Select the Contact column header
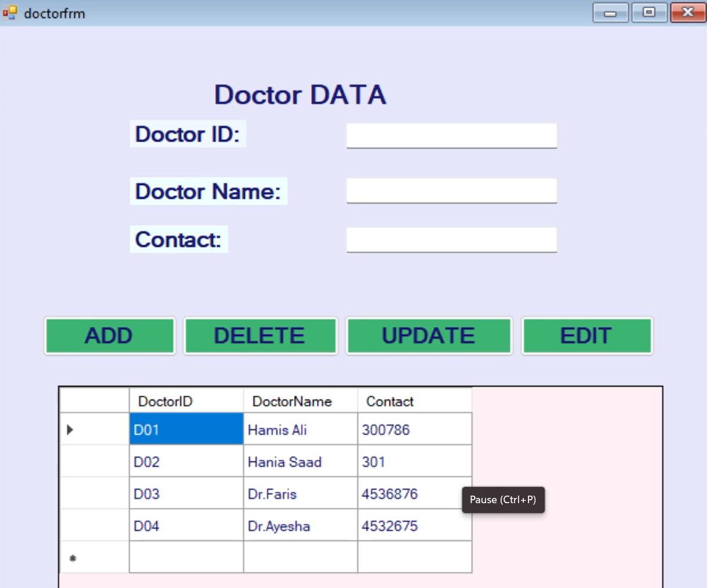The height and width of the screenshot is (588, 707). 415,401
